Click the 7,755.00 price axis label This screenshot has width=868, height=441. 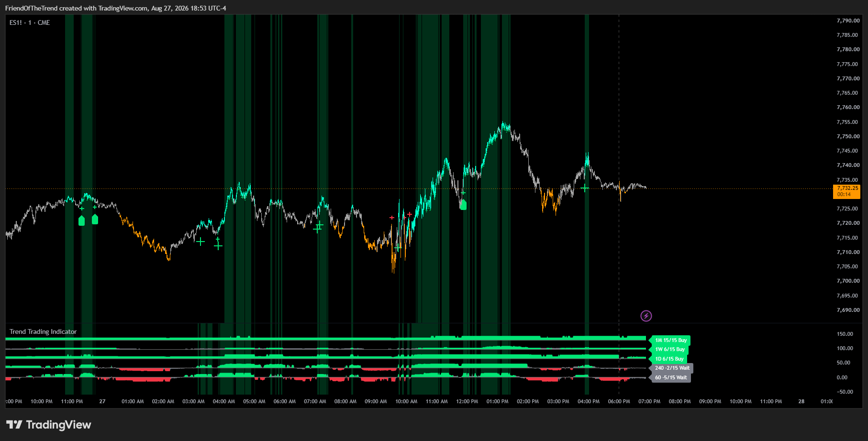[848, 122]
